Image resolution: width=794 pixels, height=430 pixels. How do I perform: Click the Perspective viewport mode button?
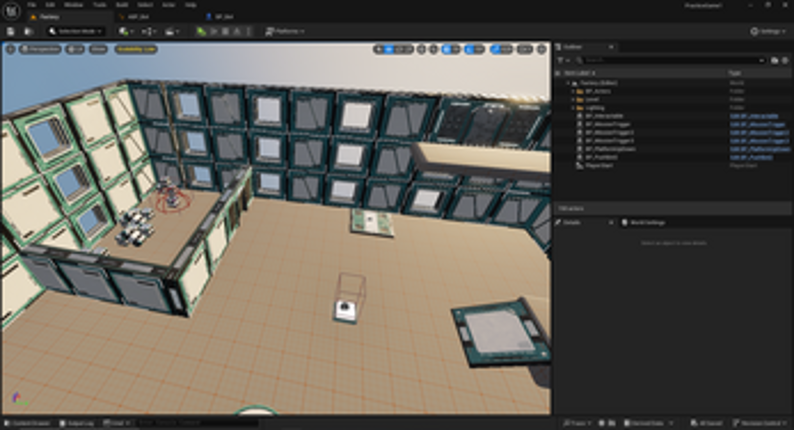click(x=40, y=48)
